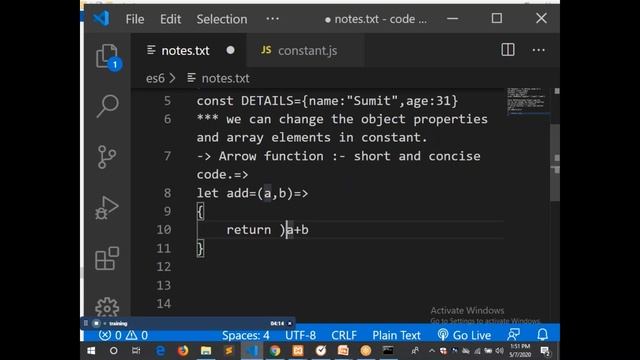Open the volume control in system tray
640x360 pixels.
click(499, 351)
